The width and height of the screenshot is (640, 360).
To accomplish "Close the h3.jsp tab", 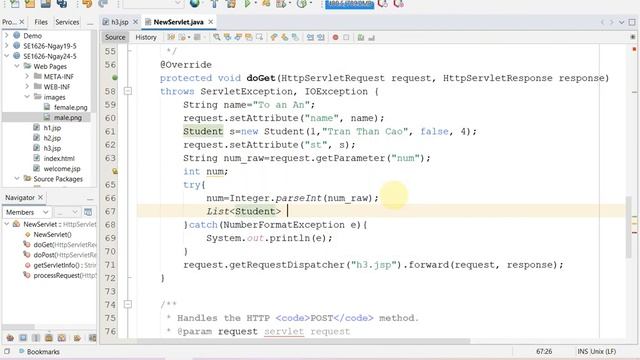I will 136,22.
